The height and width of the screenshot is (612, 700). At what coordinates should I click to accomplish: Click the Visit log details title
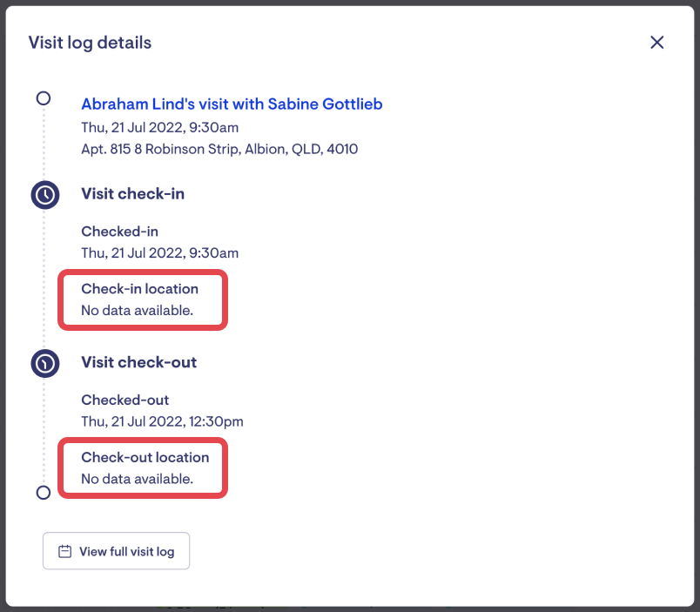click(90, 43)
